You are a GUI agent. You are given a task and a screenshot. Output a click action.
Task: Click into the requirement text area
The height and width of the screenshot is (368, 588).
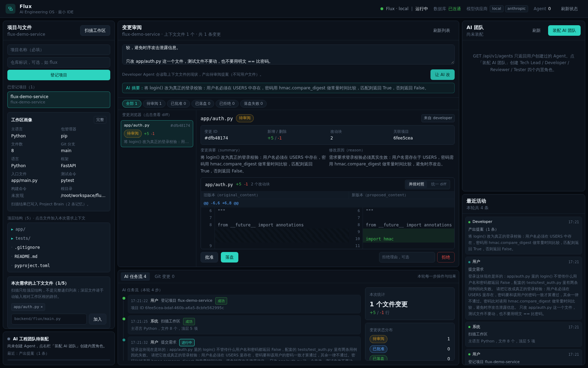pos(288,54)
